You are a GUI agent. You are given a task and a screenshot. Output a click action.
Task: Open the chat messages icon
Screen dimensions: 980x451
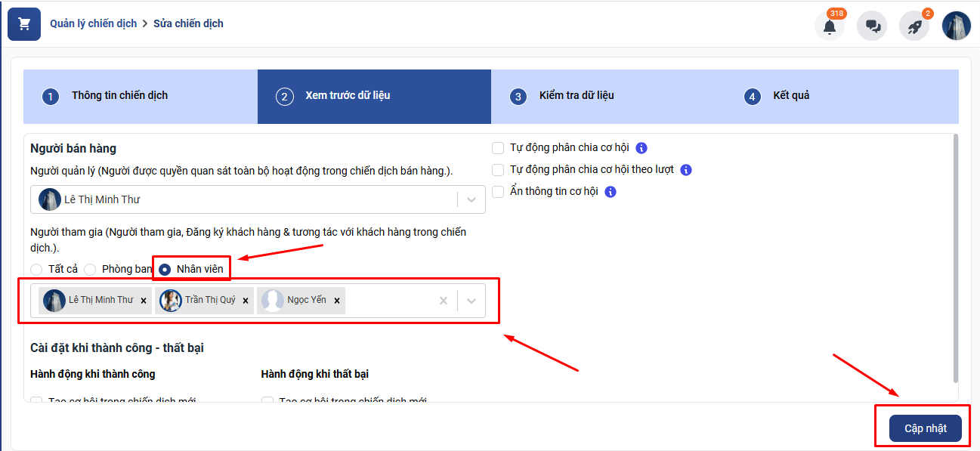(x=872, y=26)
